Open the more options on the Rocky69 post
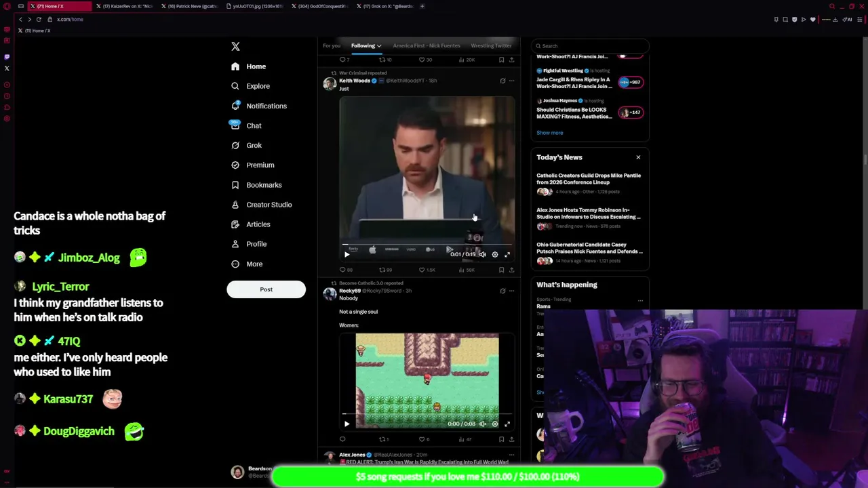The image size is (868, 488). [x=511, y=291]
